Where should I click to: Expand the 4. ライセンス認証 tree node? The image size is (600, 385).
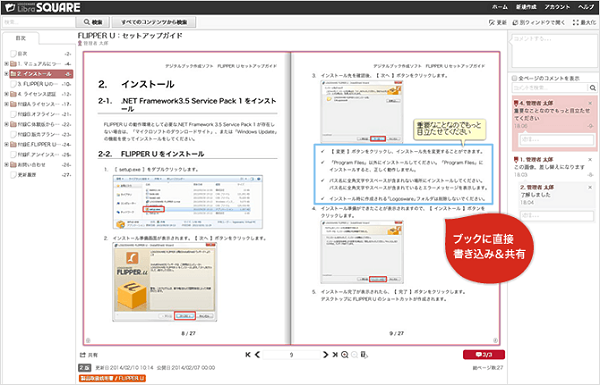(6, 94)
